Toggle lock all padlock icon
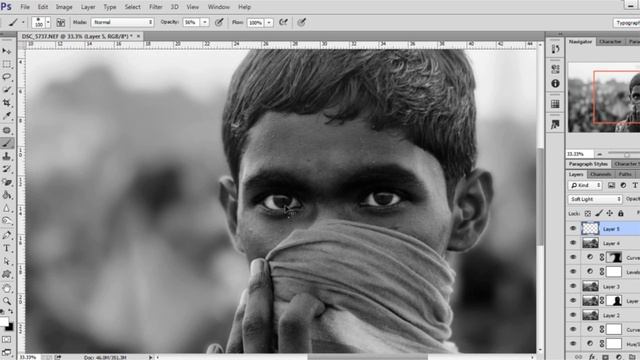The width and height of the screenshot is (640, 360). pos(621,213)
